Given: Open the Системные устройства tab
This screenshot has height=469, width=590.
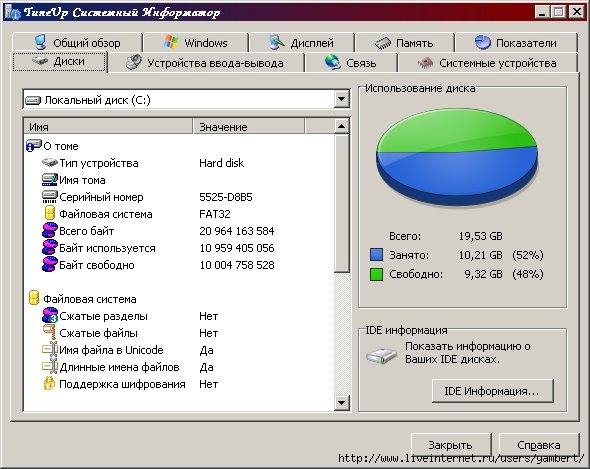Looking at the screenshot, I should [488, 63].
